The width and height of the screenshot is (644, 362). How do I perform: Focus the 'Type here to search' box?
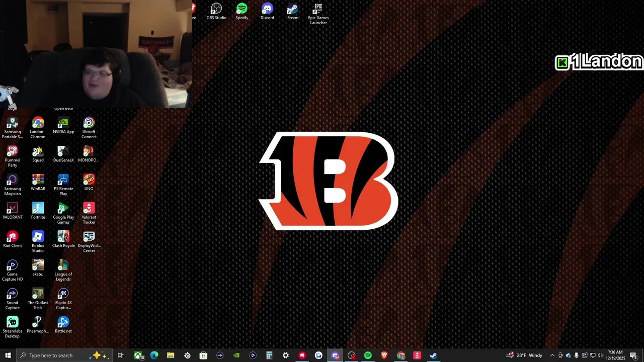[x=64, y=355]
